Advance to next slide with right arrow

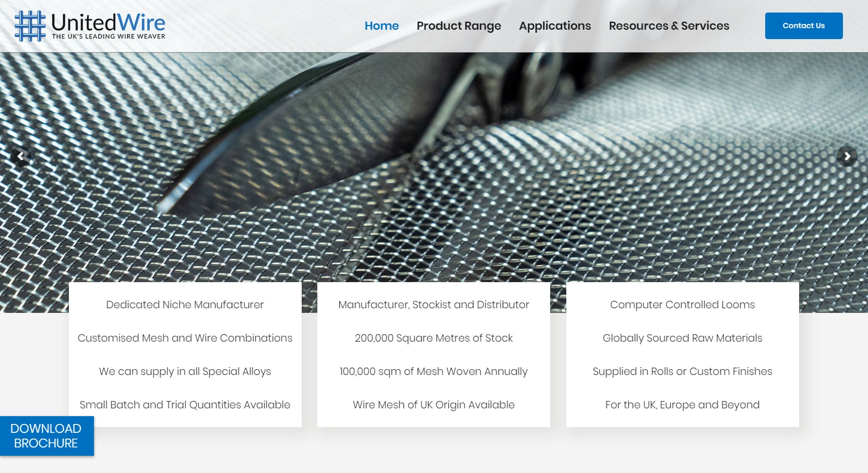click(847, 156)
